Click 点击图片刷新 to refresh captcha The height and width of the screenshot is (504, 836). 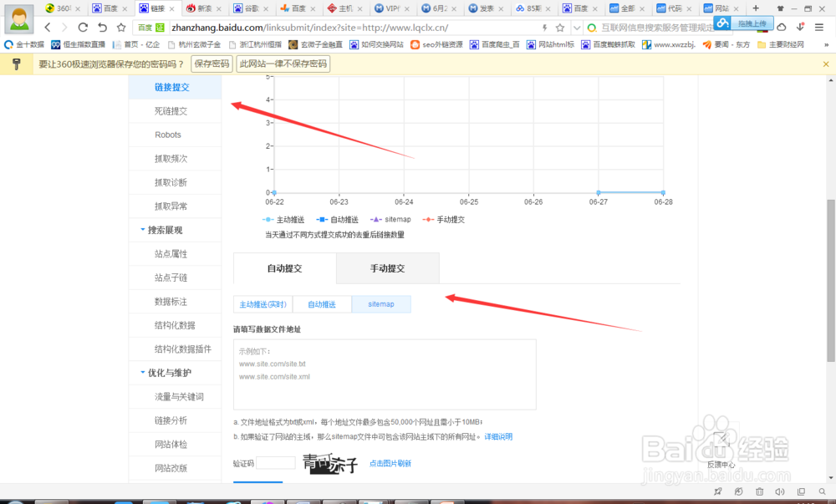390,464
